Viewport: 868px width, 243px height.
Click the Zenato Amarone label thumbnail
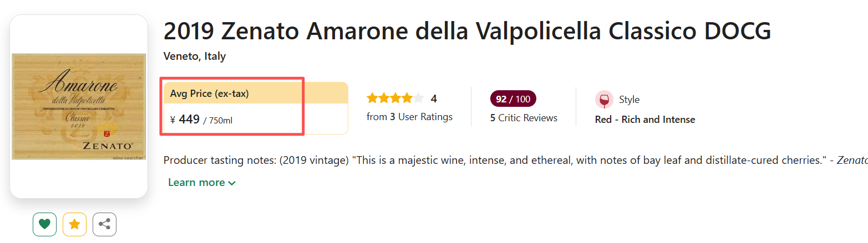tap(79, 106)
